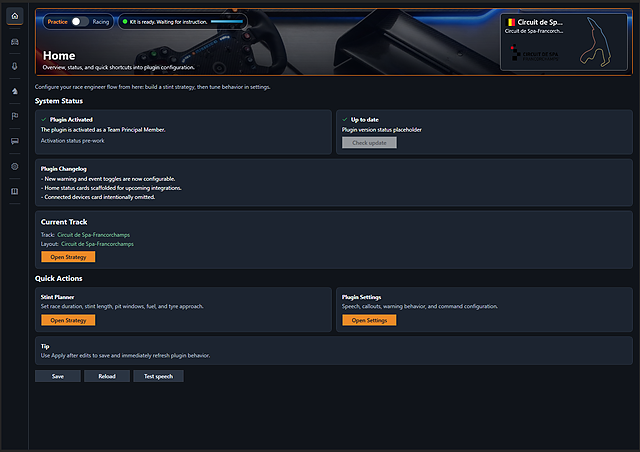Click the Plugin Changelog heading
Image resolution: width=640 pixels, height=452 pixels.
pos(64,169)
